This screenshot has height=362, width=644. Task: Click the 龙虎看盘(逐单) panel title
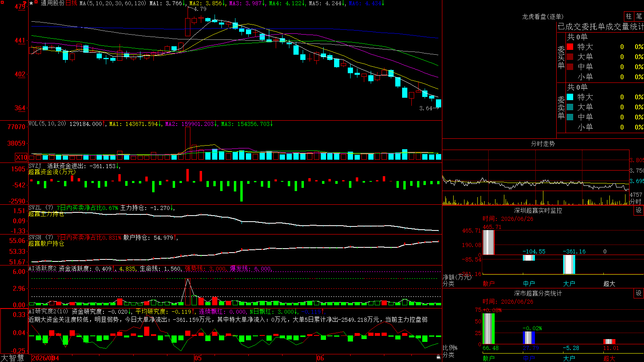543,16
